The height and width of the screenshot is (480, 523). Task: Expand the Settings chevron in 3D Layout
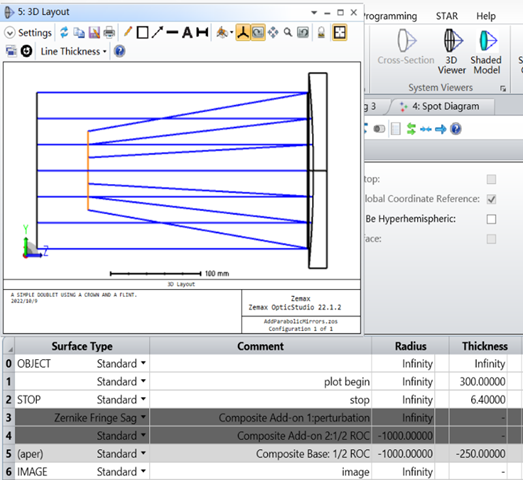[x=10, y=33]
